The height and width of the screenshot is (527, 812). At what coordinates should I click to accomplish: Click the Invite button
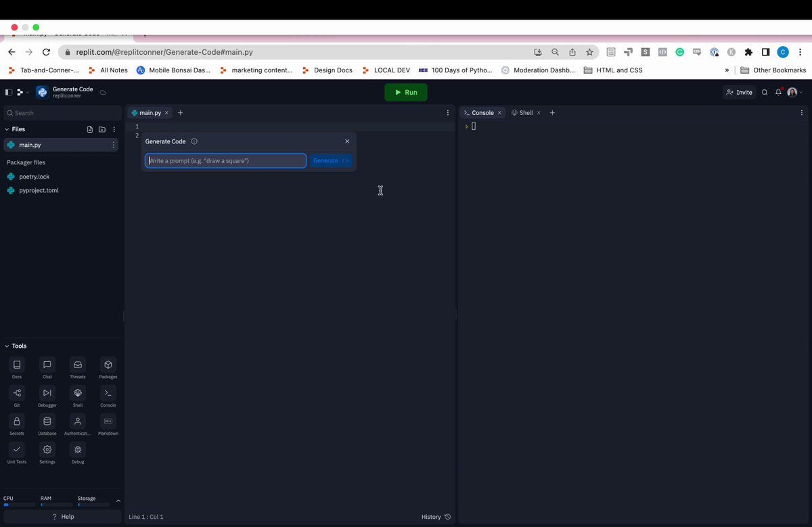[739, 93]
